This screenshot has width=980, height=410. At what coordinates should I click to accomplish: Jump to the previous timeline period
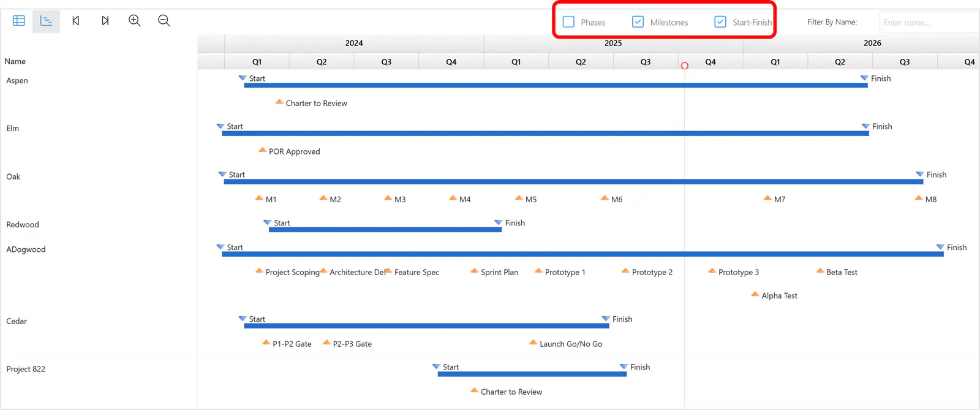point(76,21)
